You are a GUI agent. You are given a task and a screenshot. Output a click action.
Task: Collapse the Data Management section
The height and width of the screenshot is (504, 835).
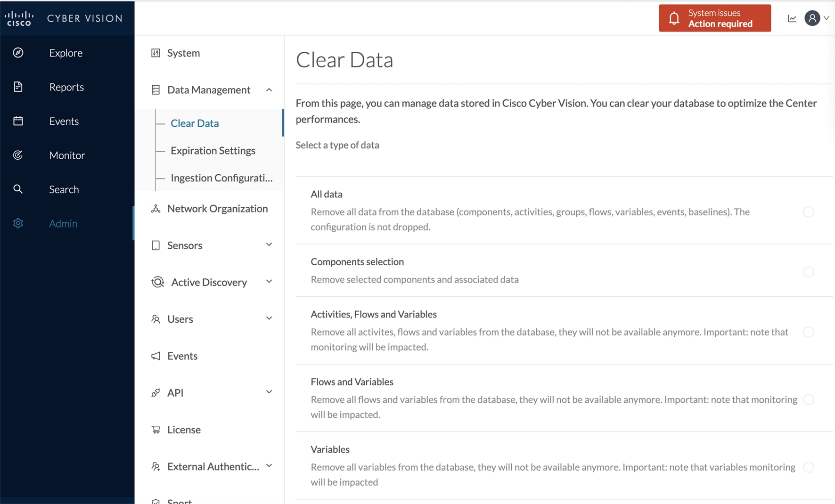tap(269, 89)
